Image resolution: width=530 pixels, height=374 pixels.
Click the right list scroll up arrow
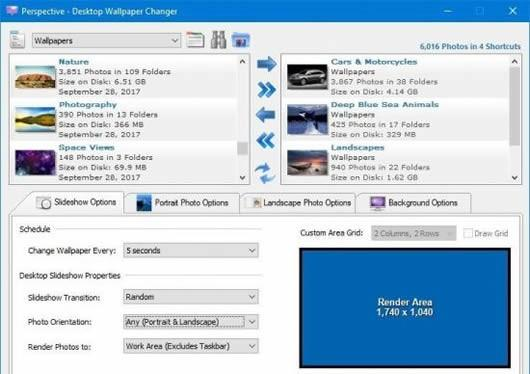coord(514,62)
